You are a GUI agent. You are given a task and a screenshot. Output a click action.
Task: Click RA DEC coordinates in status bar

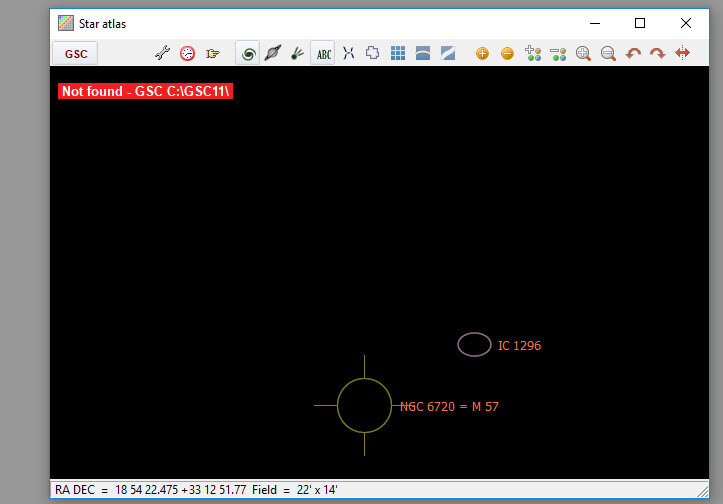150,490
